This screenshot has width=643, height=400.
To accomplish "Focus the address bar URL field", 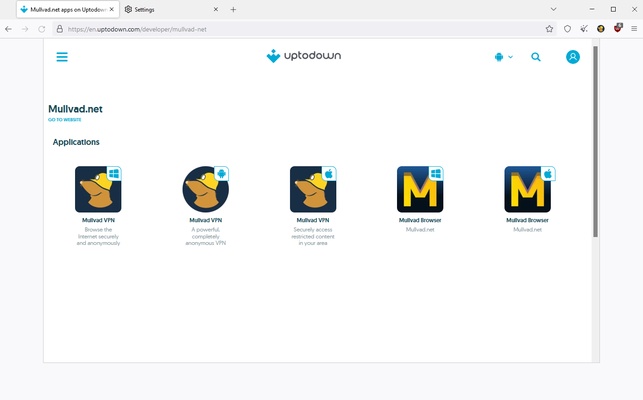I will [303, 29].
